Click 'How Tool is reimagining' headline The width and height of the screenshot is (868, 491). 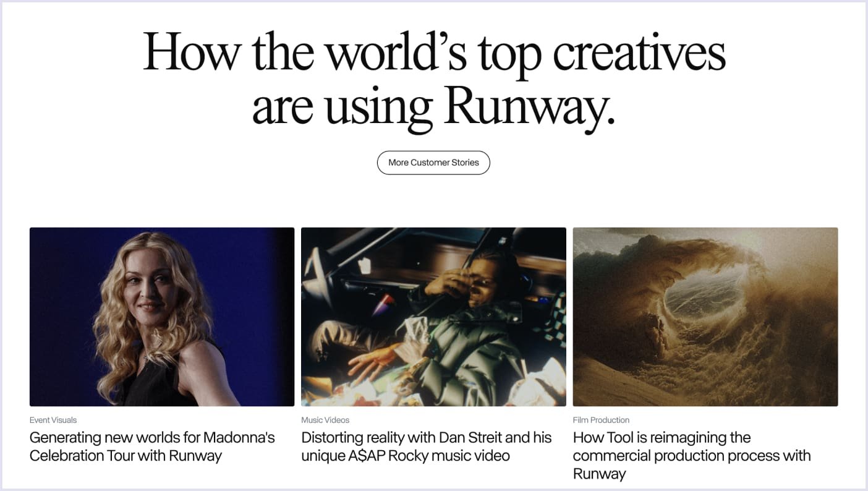tap(692, 456)
